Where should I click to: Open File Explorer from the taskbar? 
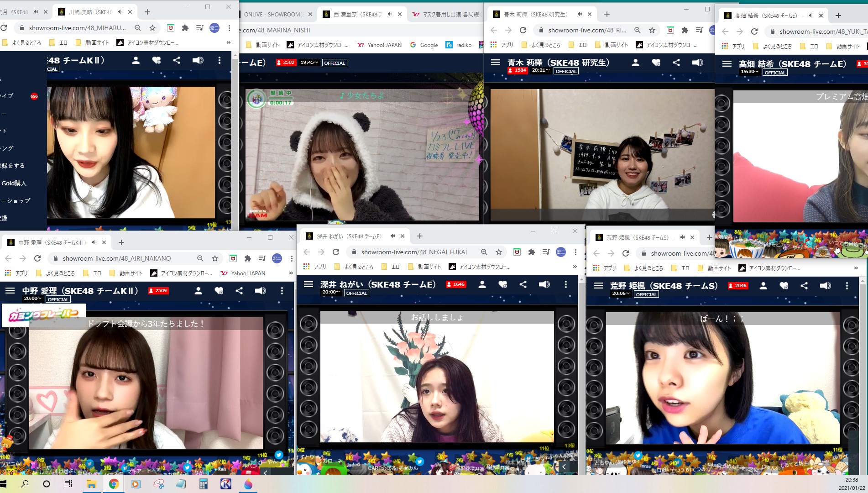(91, 484)
